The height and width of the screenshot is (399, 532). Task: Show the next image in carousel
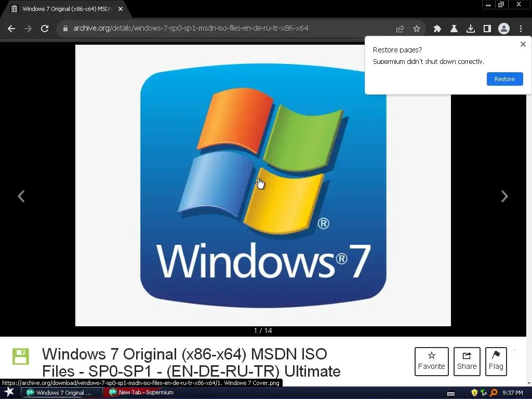[504, 196]
